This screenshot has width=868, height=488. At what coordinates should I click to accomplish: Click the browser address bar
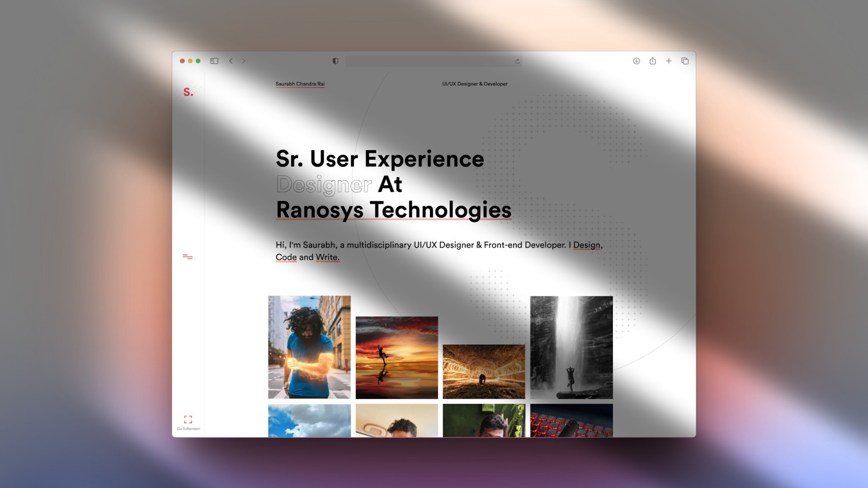[434, 61]
